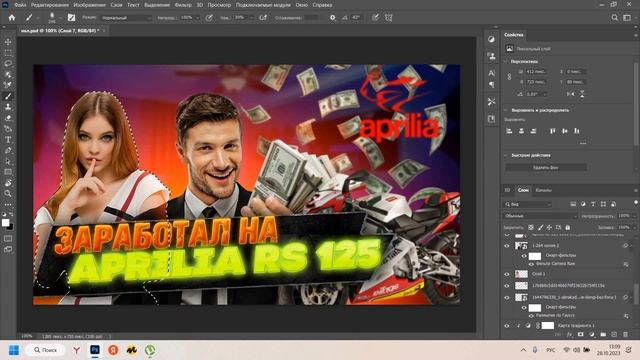Viewport: 640px width, 360px height.
Task: Collapse the Align and Distribute section
Action: point(506,110)
